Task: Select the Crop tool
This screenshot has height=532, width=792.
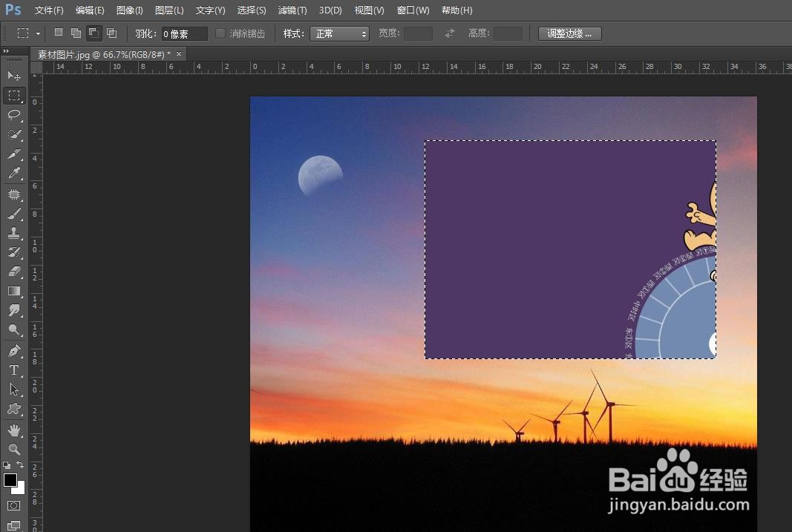Action: [x=14, y=154]
